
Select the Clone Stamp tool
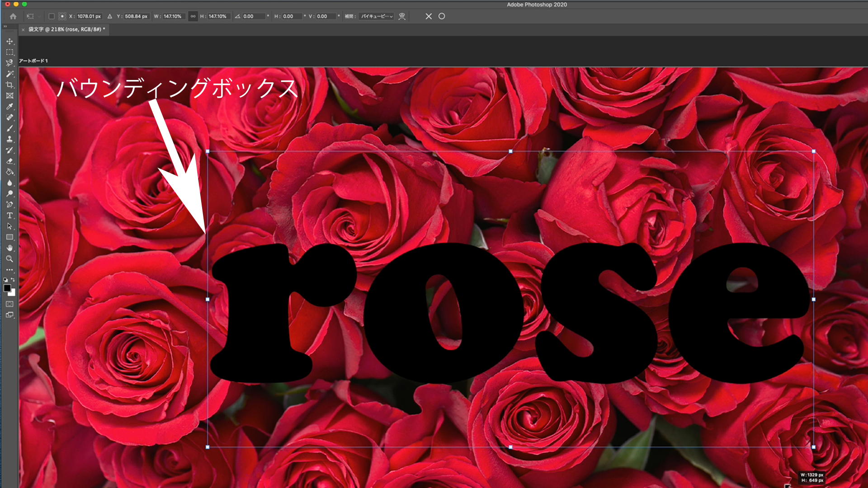9,139
